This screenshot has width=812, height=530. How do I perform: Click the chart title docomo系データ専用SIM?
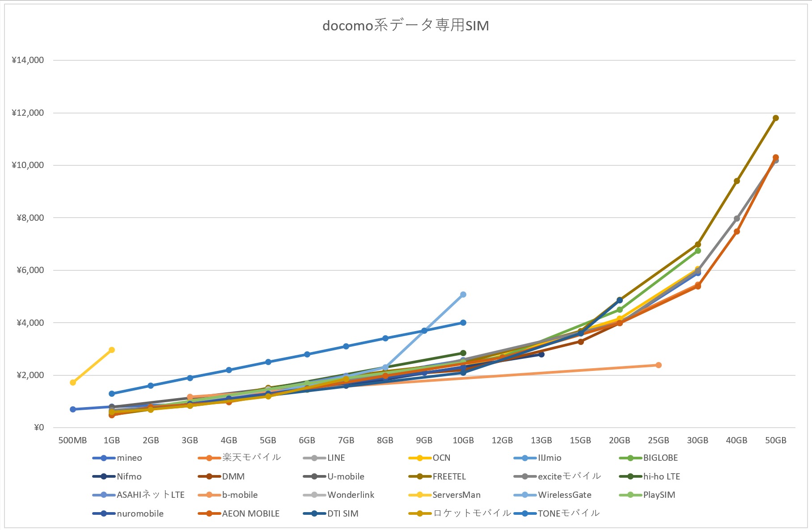[406, 25]
